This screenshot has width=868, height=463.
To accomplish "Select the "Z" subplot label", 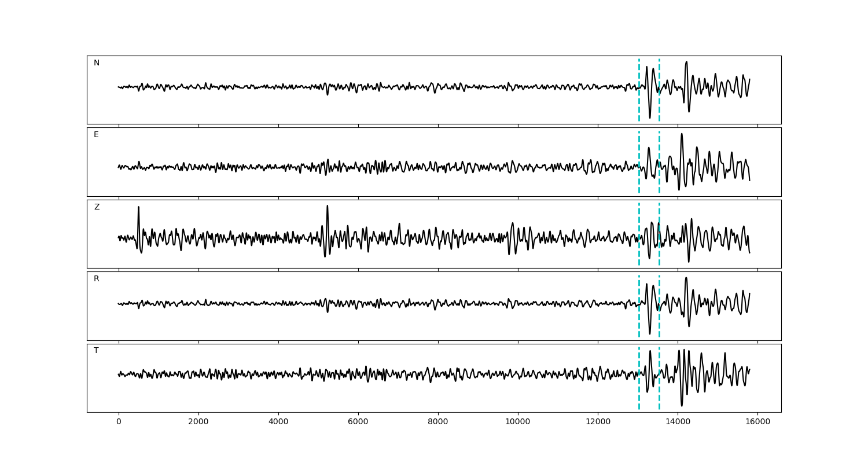I will [97, 207].
